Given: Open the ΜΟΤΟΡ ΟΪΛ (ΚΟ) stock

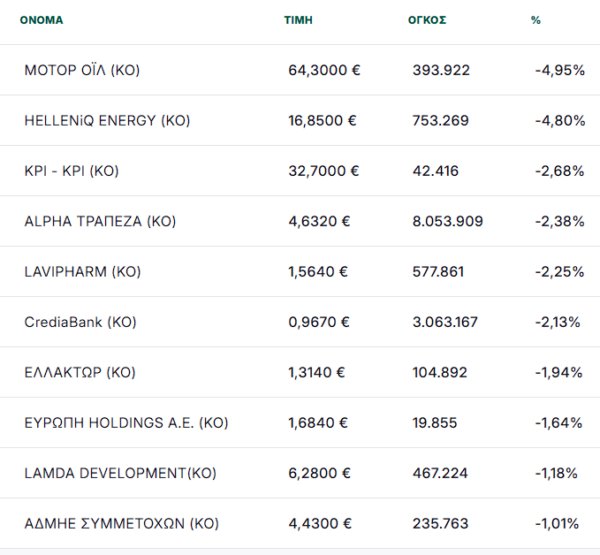Looking at the screenshot, I should click(x=82, y=70).
